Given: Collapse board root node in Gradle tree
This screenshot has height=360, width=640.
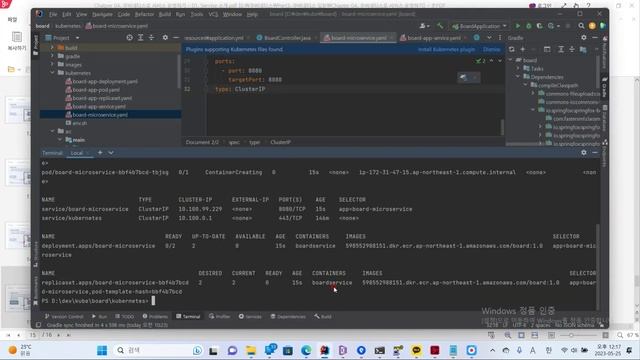Looking at the screenshot, I should (x=510, y=60).
